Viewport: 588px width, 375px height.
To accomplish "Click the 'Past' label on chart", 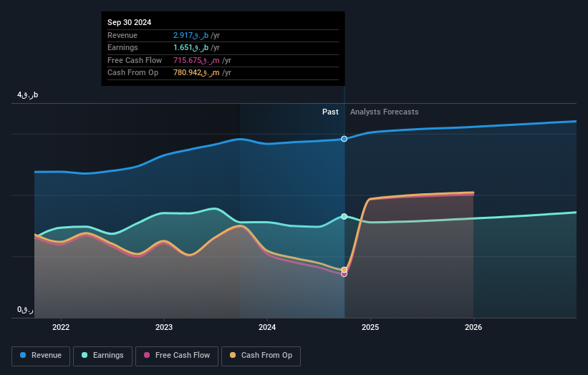I will click(330, 112).
